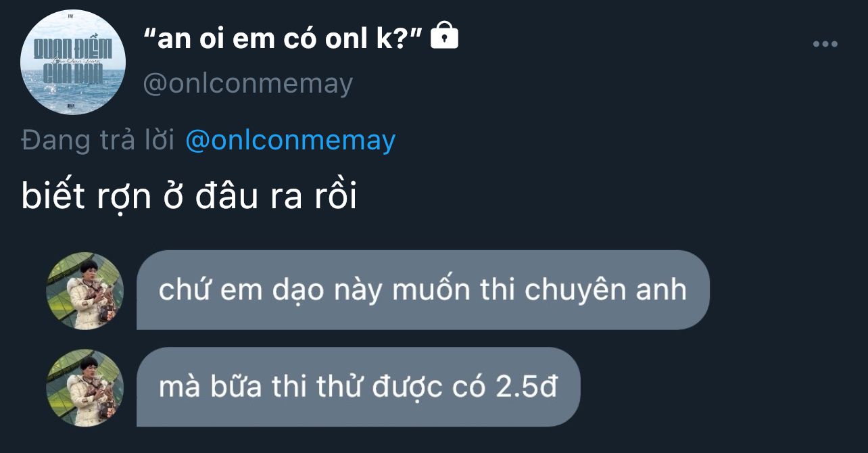Image resolution: width=868 pixels, height=453 pixels.
Task: Click the "CỦA BẠN" text on the profile picture
Action: click(73, 74)
